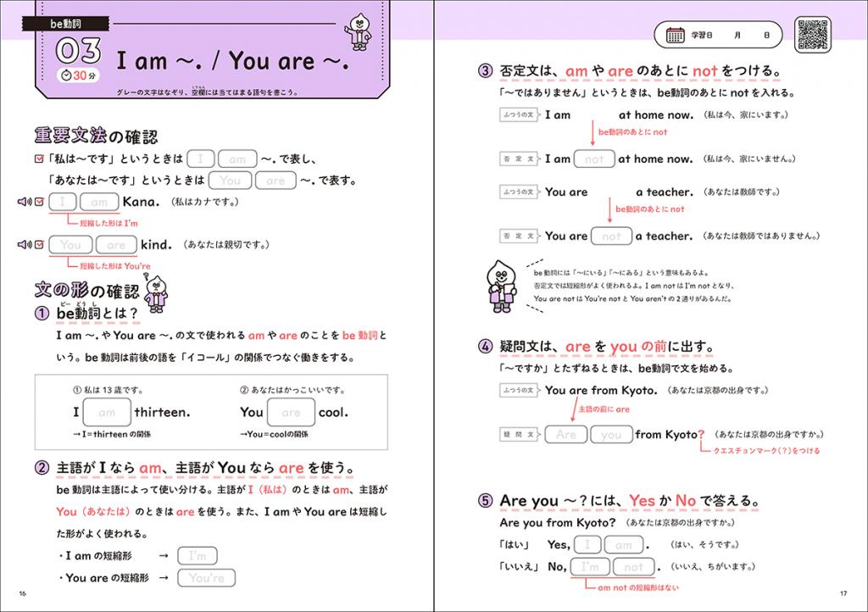Click the caption '→You=cool の関係'
Image resolution: width=868 pixels, height=612 pixels.
(274, 435)
